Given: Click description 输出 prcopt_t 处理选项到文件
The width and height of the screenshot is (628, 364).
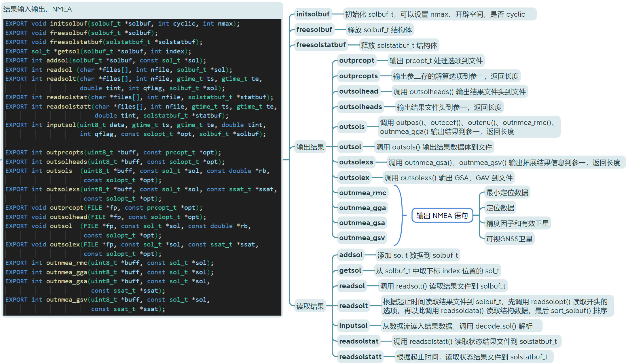Looking at the screenshot, I should pos(436,60).
